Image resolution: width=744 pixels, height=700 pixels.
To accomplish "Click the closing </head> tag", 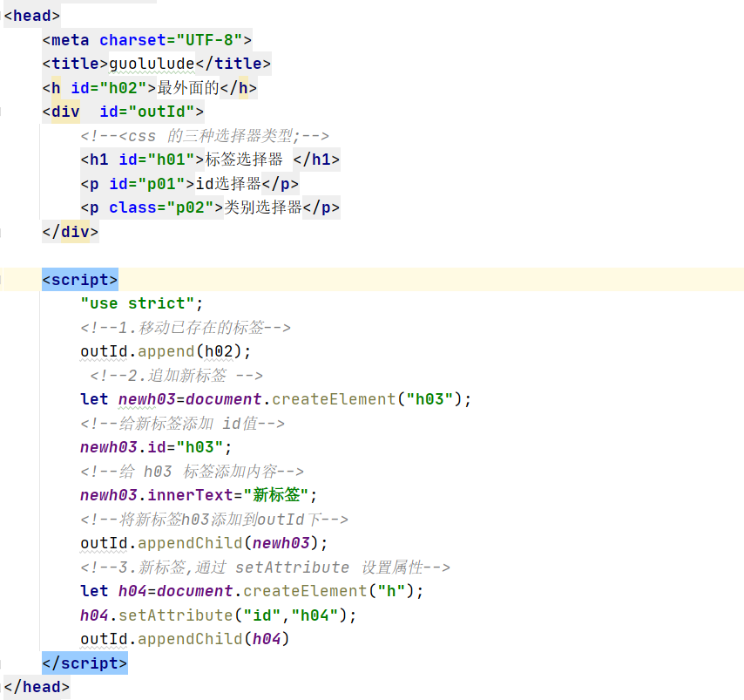I will (37, 687).
